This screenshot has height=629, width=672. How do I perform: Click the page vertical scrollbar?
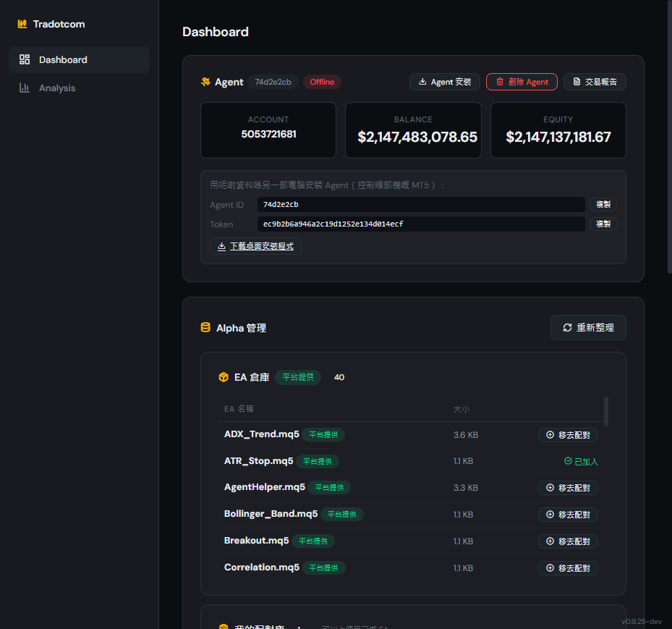[669, 136]
